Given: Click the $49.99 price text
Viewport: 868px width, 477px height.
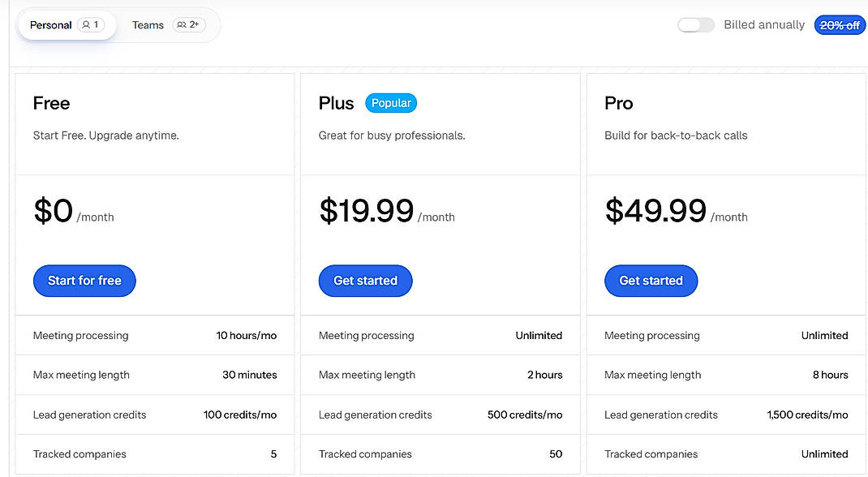Looking at the screenshot, I should click(x=655, y=210).
